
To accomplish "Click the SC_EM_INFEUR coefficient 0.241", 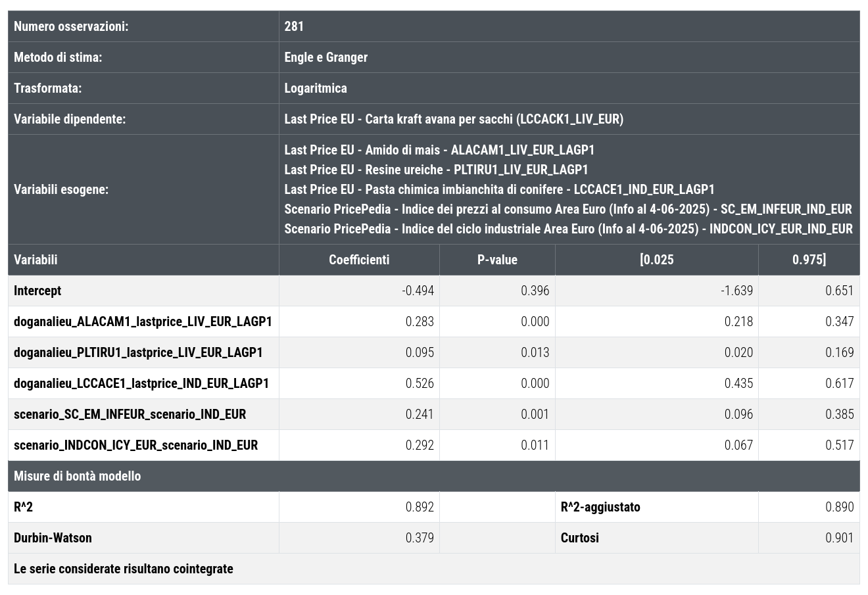I will click(420, 414).
